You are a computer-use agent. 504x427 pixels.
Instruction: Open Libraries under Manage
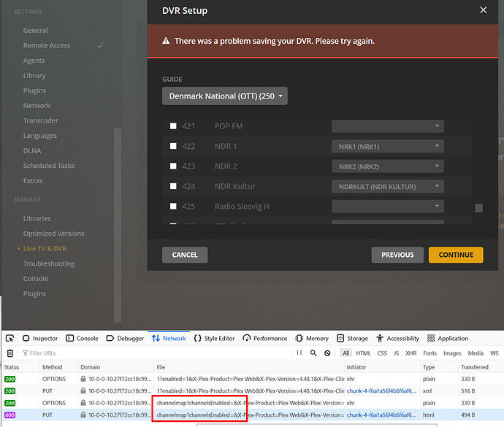pos(37,218)
